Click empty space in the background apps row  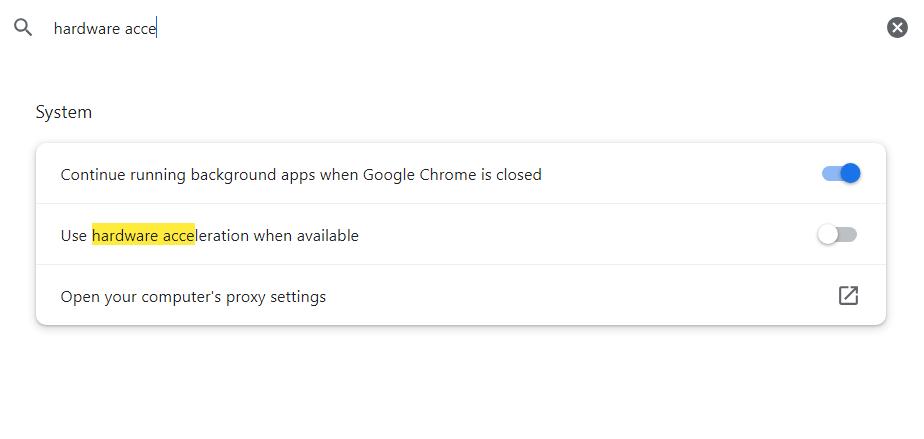coord(680,175)
